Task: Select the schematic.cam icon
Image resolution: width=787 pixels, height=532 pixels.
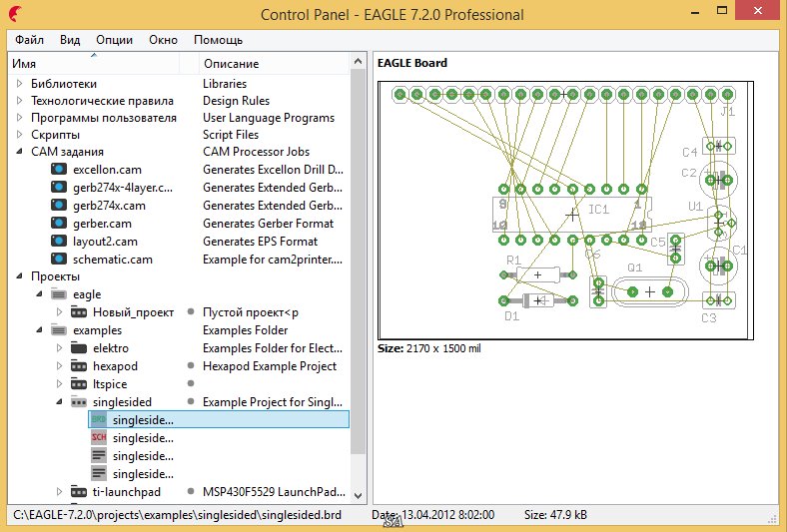Action: [58, 260]
